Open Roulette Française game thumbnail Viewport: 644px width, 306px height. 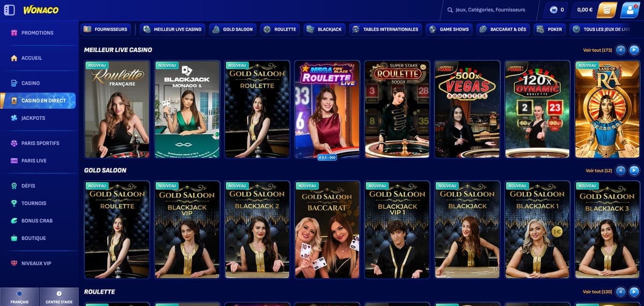(117, 109)
